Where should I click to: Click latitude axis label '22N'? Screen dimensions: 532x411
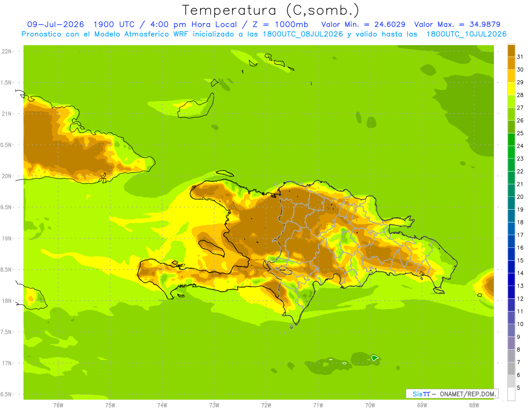(x=6, y=51)
